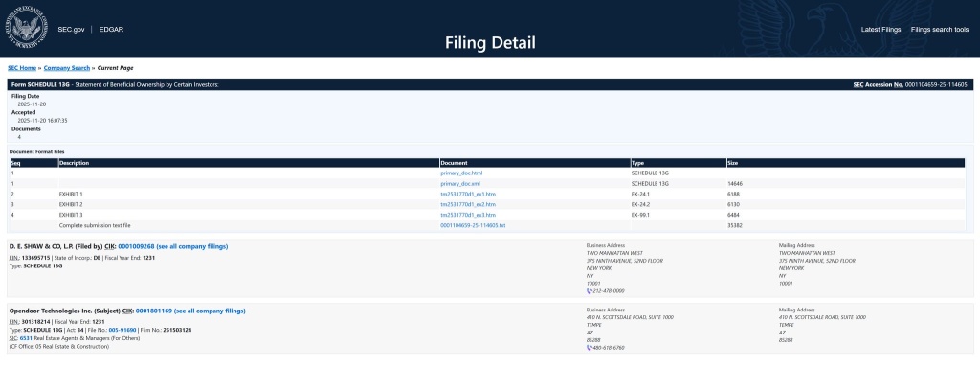Click accession number 0001104659-25-114605 in header bar
The height and width of the screenshot is (368, 980).
click(x=936, y=84)
